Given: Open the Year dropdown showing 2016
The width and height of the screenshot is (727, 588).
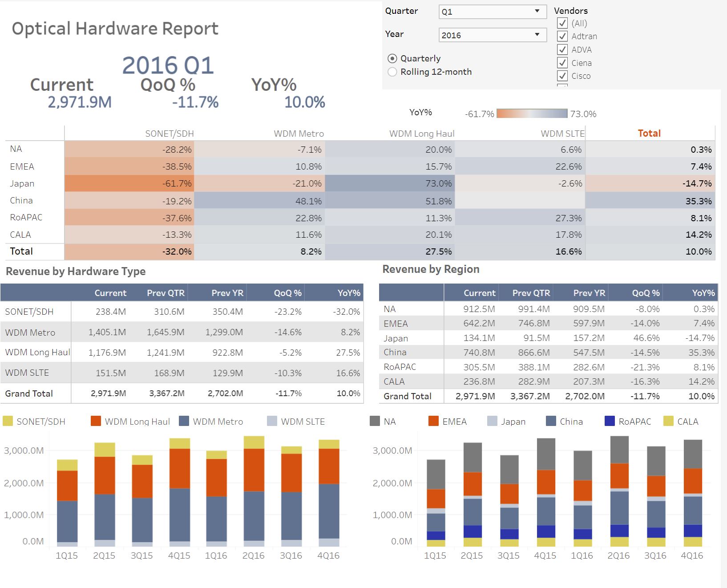Looking at the screenshot, I should [493, 35].
